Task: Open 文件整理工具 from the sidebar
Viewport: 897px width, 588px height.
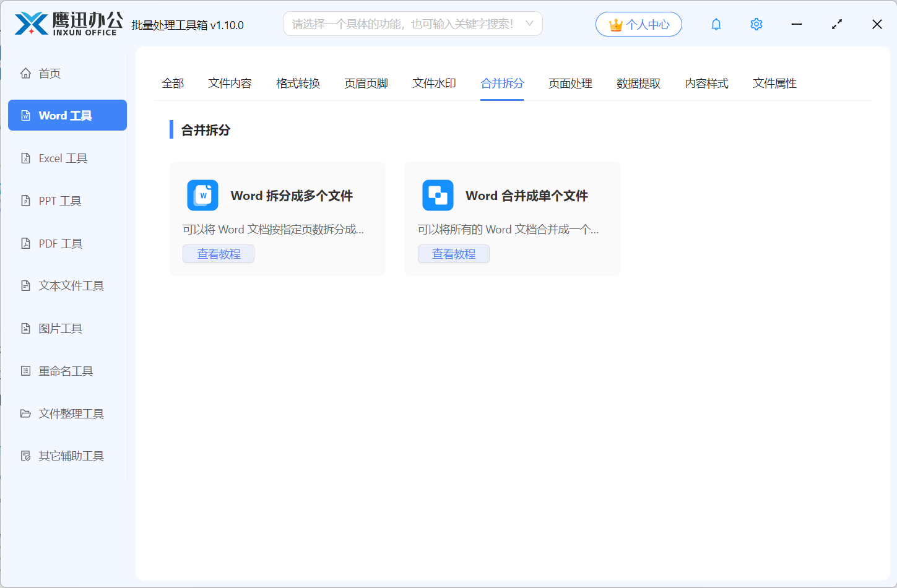Action: [67, 413]
